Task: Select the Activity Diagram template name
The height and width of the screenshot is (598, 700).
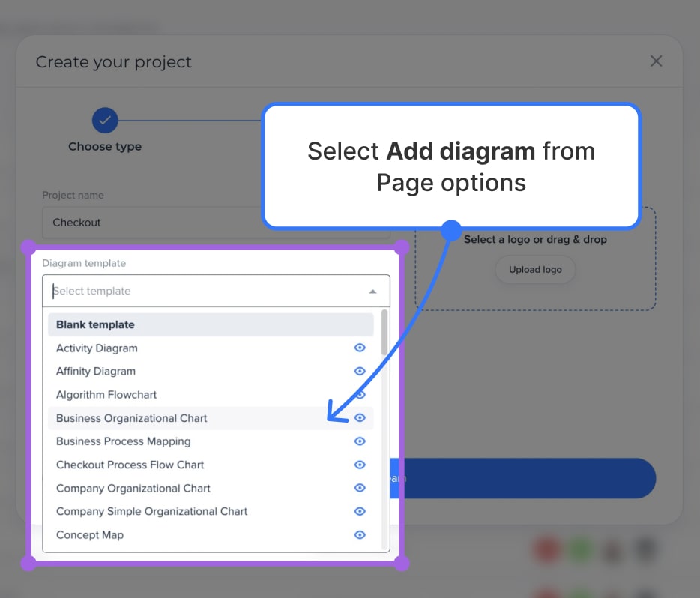Action: tap(97, 348)
